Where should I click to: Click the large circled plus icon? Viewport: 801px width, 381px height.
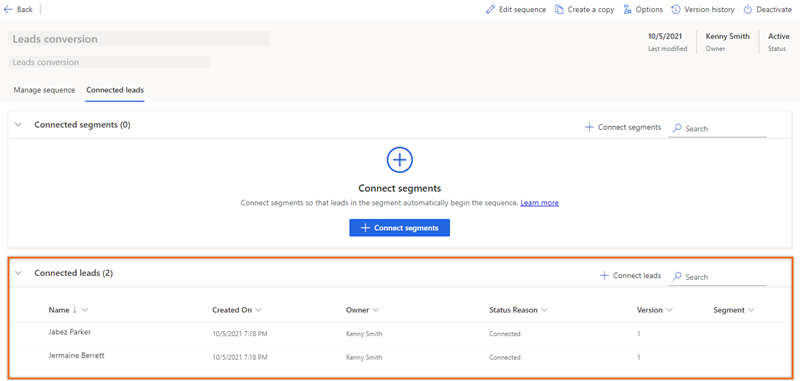tap(399, 160)
